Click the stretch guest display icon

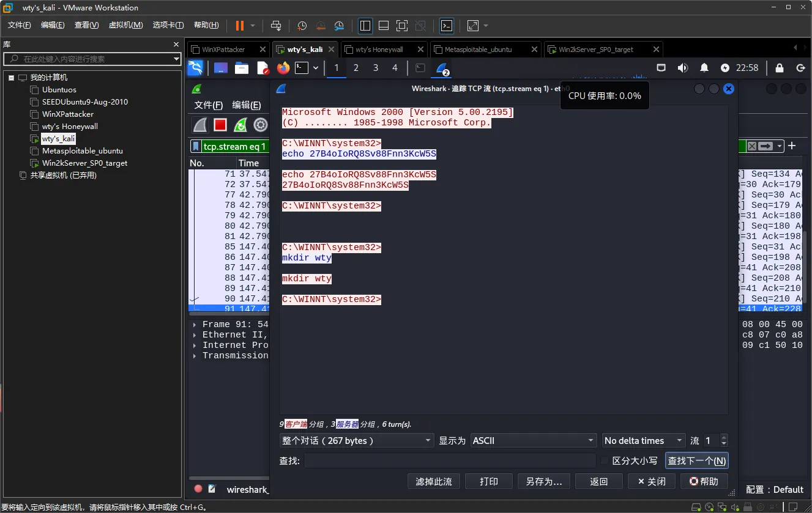pyautogui.click(x=473, y=26)
